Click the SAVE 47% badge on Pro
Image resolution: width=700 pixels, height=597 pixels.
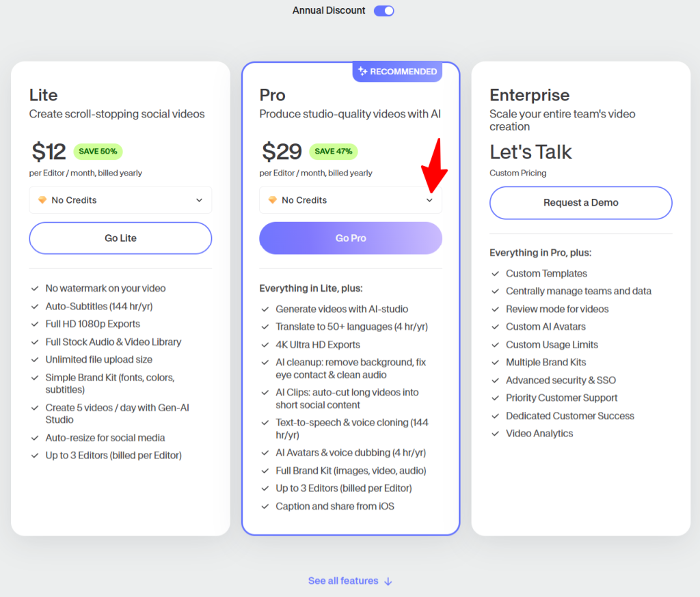(x=333, y=151)
